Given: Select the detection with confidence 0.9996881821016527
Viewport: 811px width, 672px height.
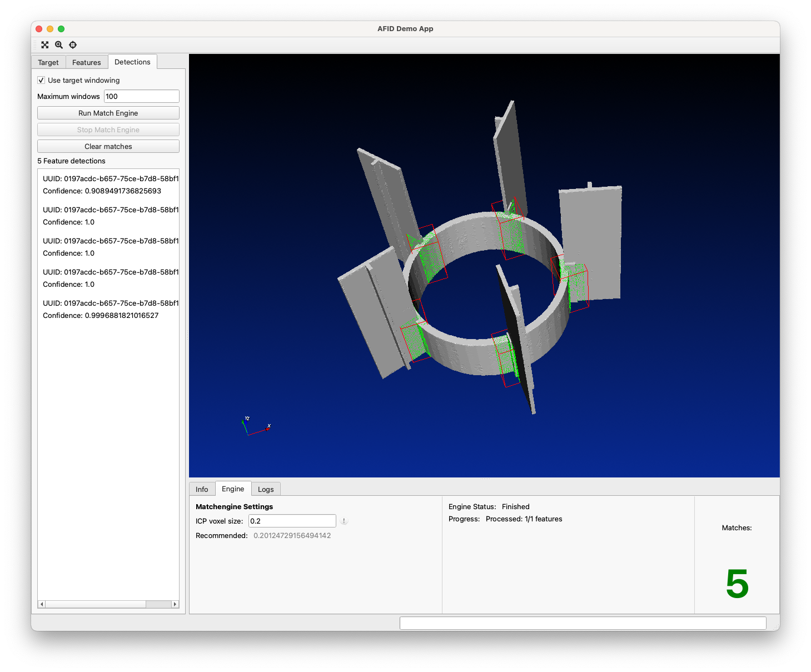Looking at the screenshot, I should coord(108,310).
